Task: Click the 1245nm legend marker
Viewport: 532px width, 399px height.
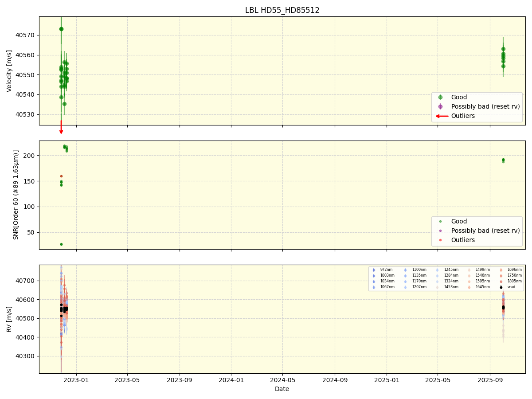Action: coord(437,270)
